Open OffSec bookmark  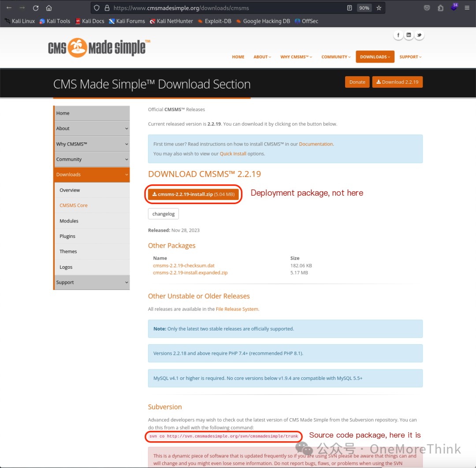(306, 21)
